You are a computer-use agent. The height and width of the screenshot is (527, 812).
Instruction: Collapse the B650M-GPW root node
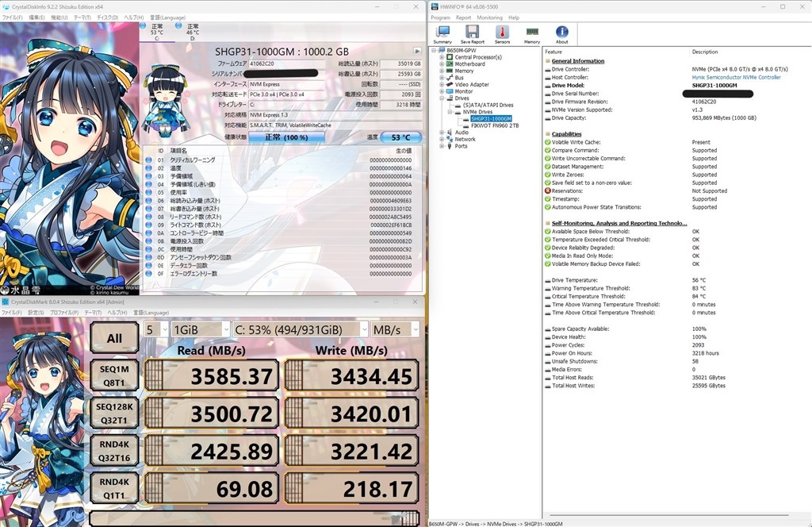pyautogui.click(x=434, y=50)
